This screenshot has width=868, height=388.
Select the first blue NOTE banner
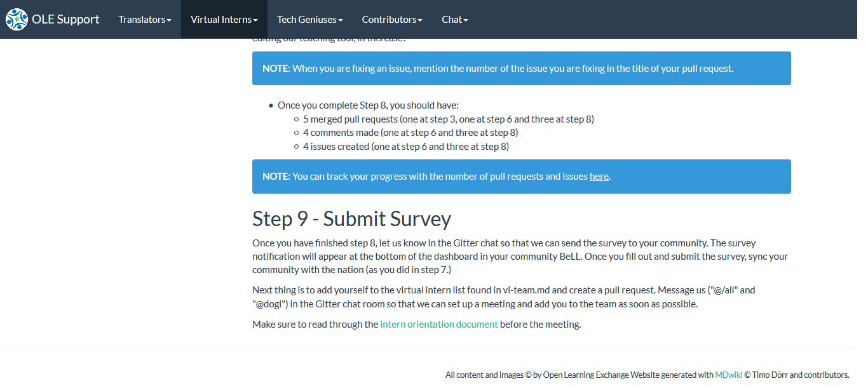click(521, 68)
